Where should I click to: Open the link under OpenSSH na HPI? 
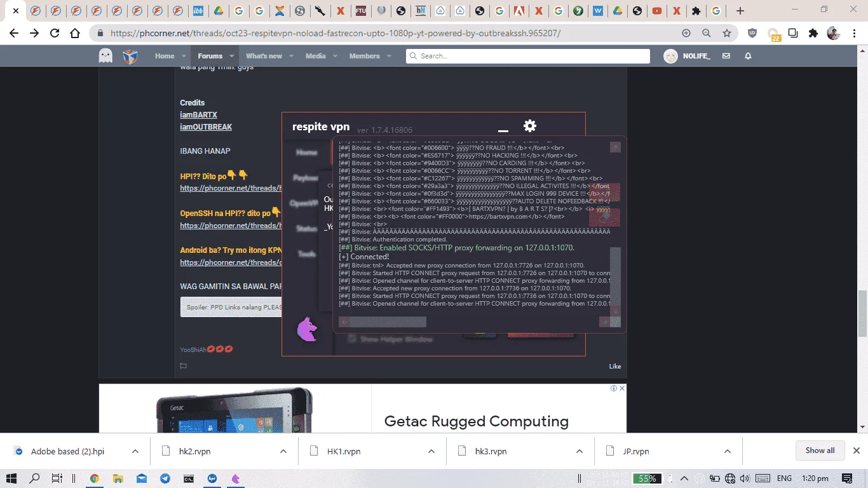231,226
